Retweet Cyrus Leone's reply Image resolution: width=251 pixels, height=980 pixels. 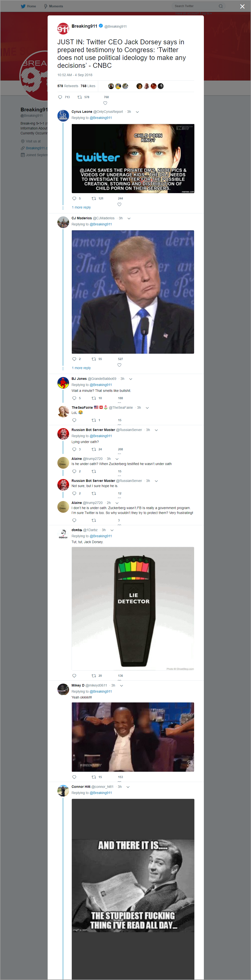pos(94,198)
